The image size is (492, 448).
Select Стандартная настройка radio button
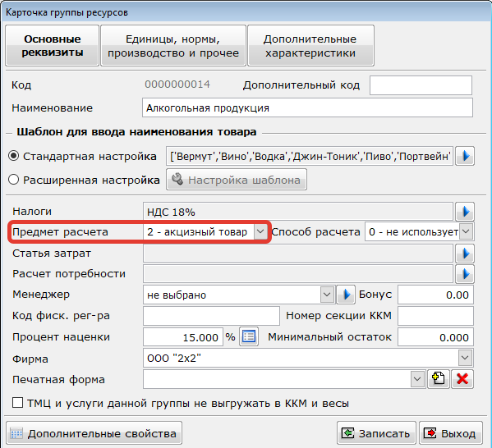[x=13, y=156]
